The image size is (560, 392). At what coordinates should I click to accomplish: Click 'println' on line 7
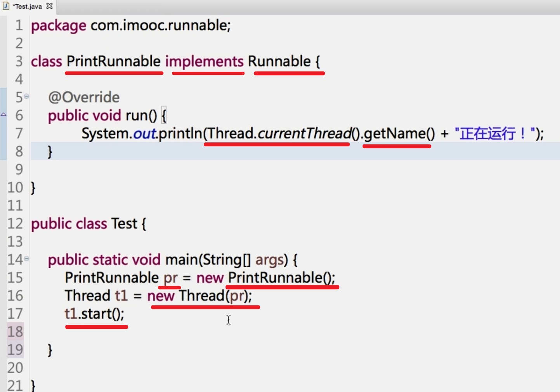click(180, 134)
